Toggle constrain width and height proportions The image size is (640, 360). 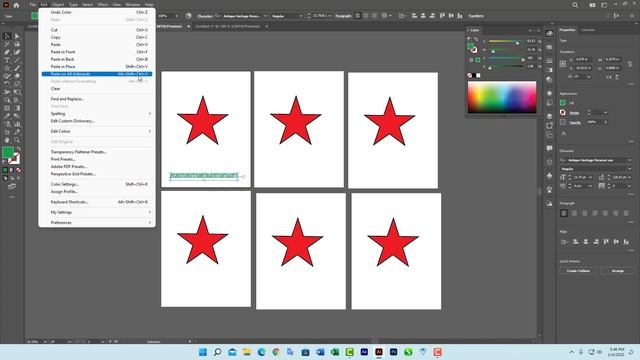tap(630, 64)
